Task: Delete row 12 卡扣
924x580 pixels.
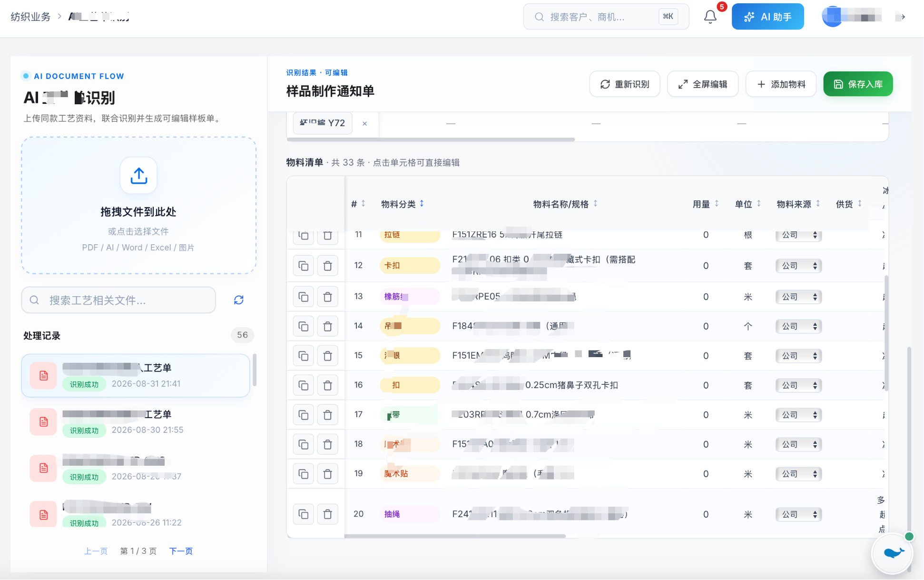Action: click(x=328, y=266)
